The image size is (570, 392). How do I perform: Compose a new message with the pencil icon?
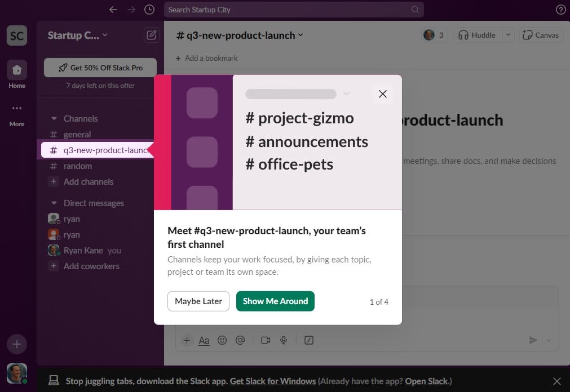152,35
